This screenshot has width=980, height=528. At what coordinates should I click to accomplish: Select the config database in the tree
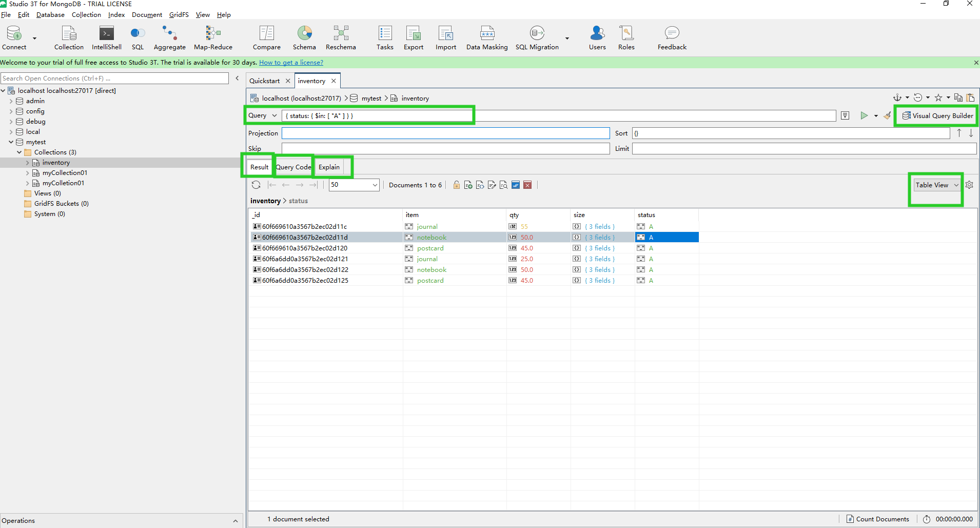[x=35, y=111]
